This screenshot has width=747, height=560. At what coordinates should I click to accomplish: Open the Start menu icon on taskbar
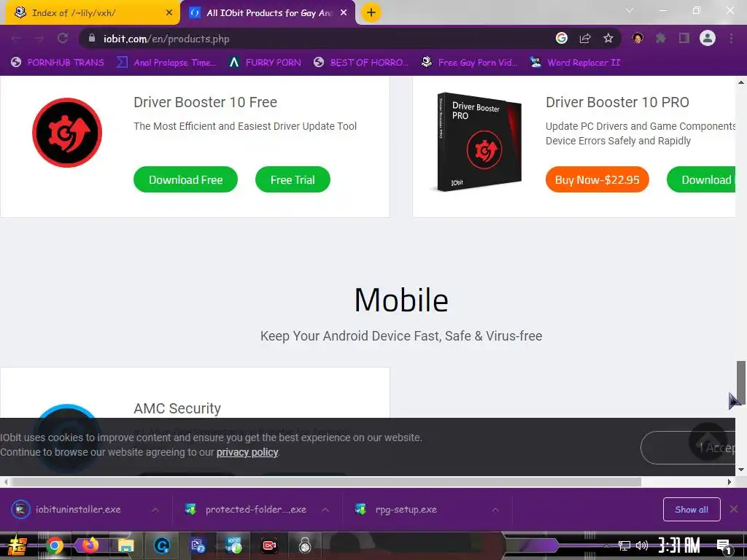click(16, 546)
